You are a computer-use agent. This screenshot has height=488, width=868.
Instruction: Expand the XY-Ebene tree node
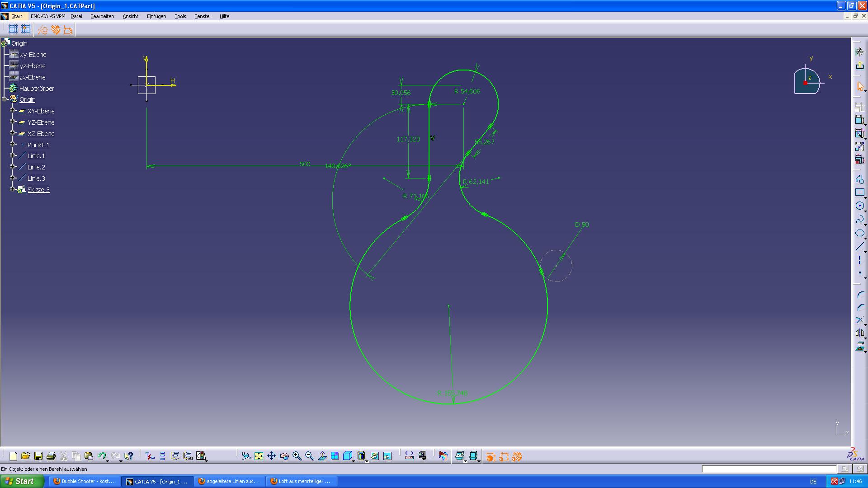click(x=13, y=110)
